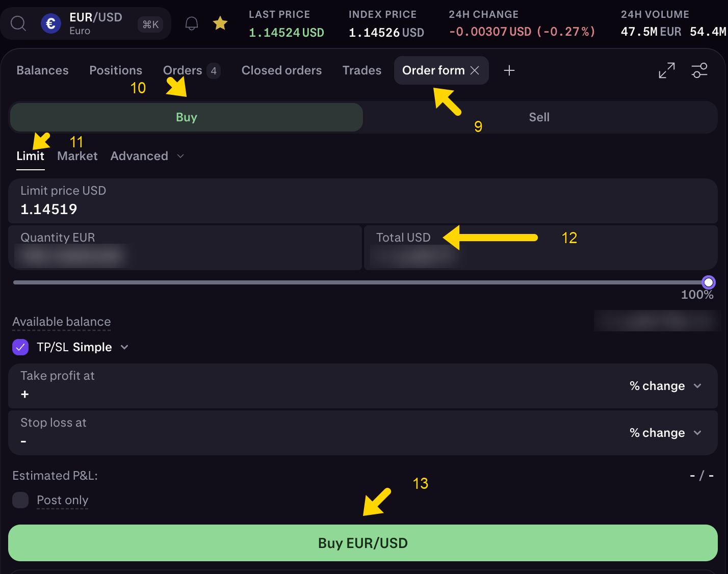Click the Euro currency logo icon
This screenshot has width=728, height=574.
point(50,23)
